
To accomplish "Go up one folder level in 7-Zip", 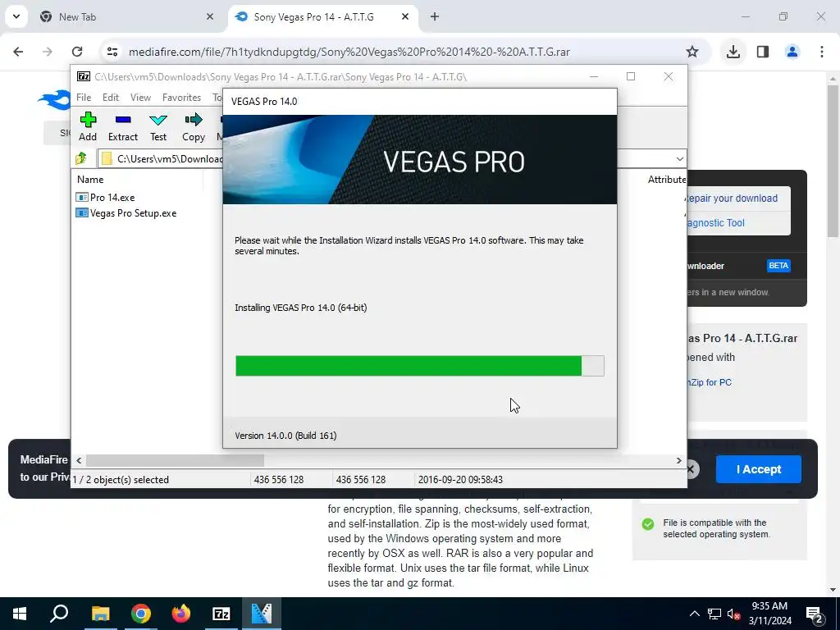I will [x=81, y=158].
